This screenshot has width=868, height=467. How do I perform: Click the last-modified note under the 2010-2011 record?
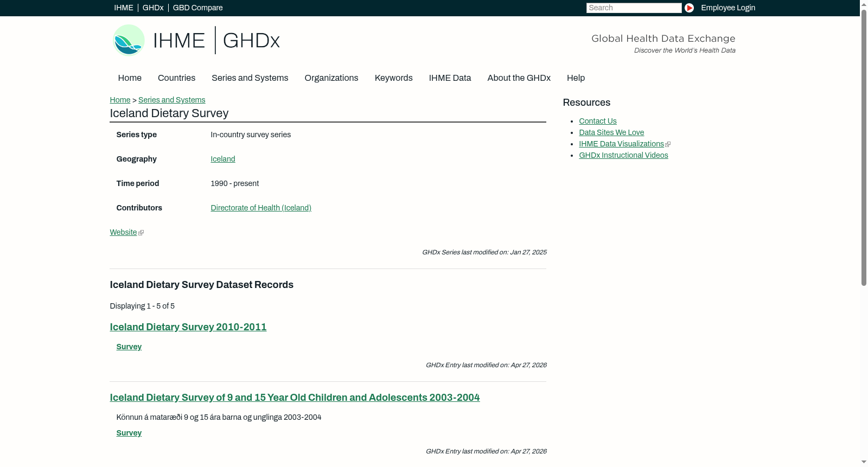pyautogui.click(x=486, y=365)
